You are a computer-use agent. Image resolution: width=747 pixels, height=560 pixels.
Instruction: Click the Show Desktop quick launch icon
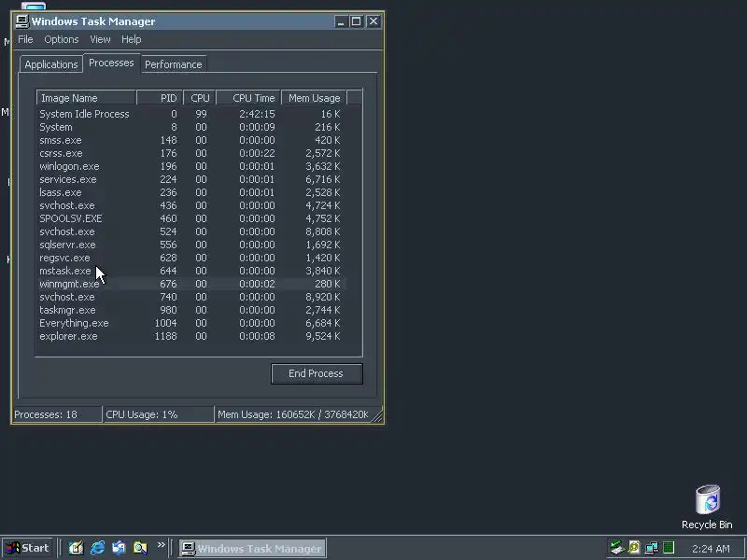pyautogui.click(x=76, y=548)
